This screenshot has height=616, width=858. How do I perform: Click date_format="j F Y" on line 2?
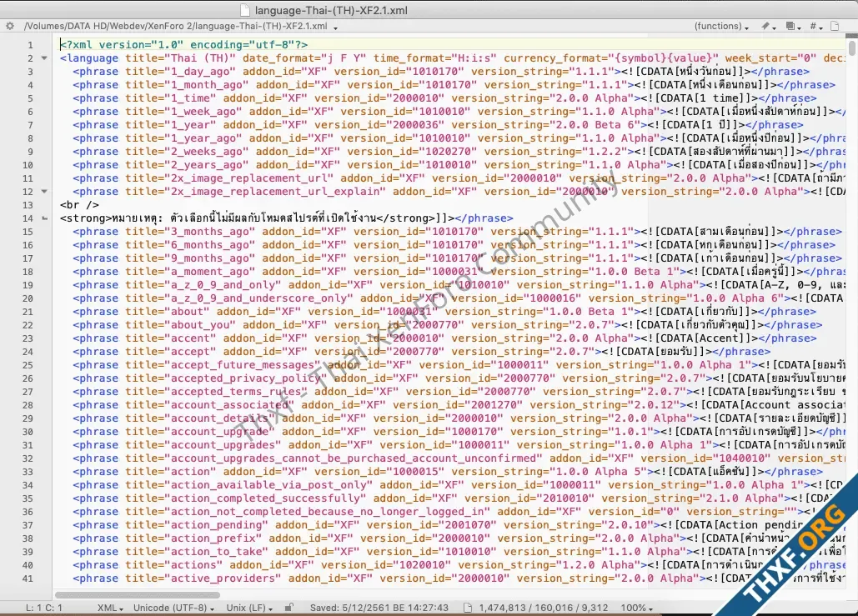[305, 58]
